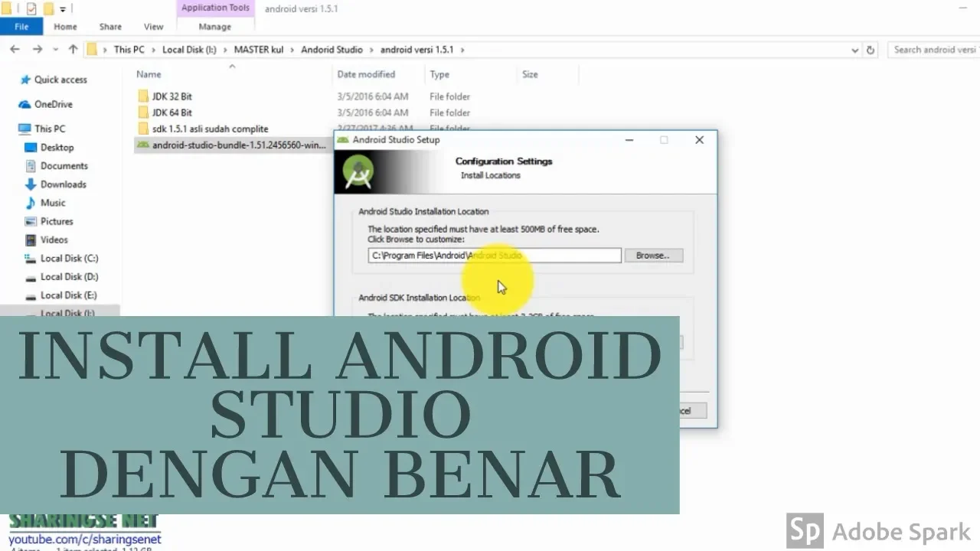Click the Android Studio installation path field
This screenshot has height=551, width=980.
[495, 256]
